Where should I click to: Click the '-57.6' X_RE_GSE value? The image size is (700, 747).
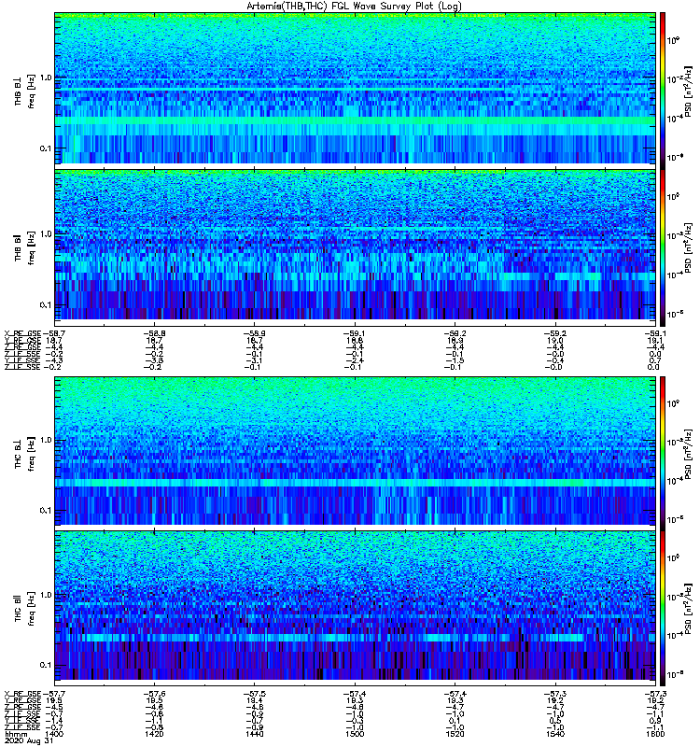(x=154, y=694)
